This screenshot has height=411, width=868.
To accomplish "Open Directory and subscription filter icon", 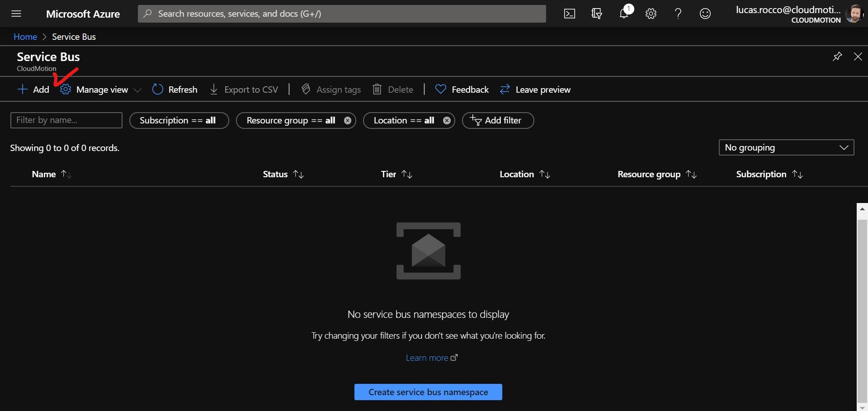I will pos(597,14).
